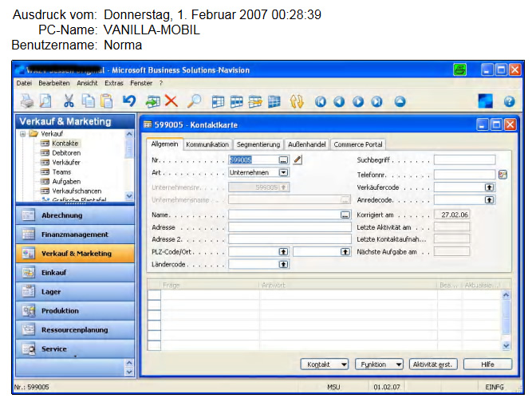Screen dimensions: 532x402
Task: Click the pencil Comment icon beside Nr.
Action: pos(298,160)
